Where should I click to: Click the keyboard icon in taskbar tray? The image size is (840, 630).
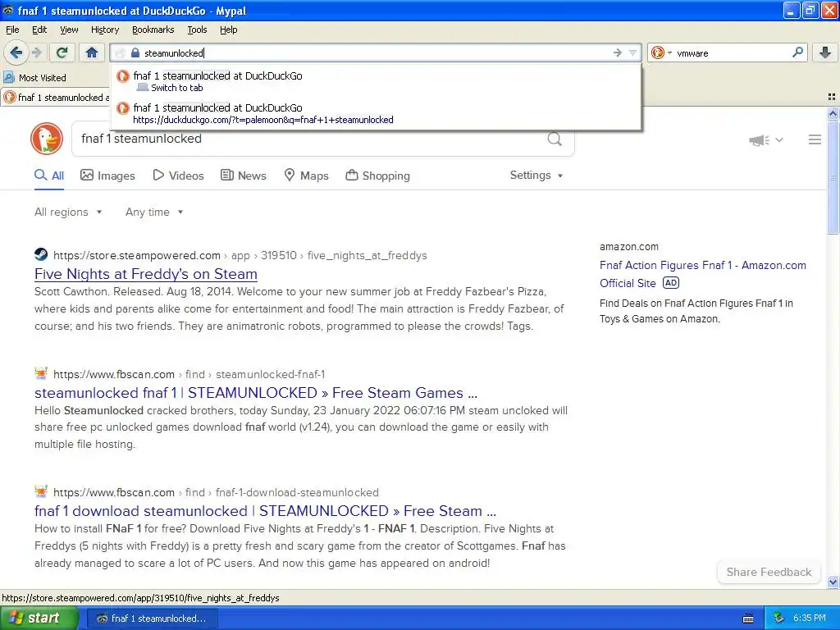tap(748, 619)
